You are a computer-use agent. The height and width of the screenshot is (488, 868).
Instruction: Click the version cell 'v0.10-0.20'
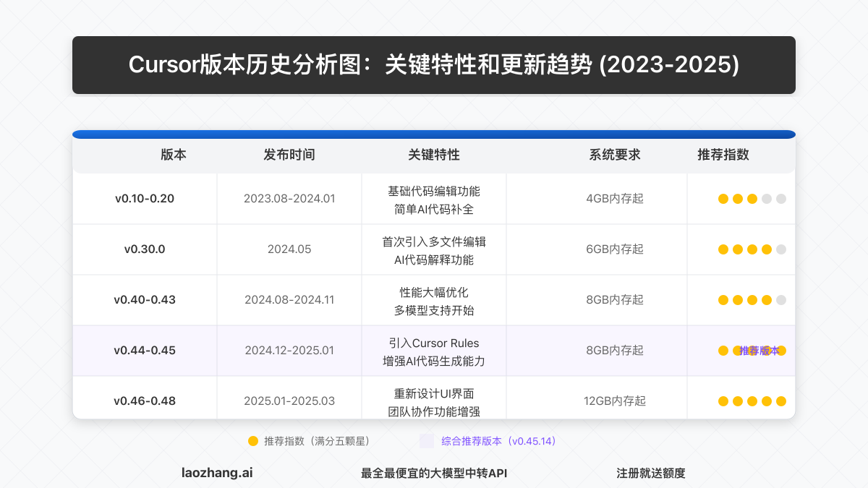click(145, 199)
